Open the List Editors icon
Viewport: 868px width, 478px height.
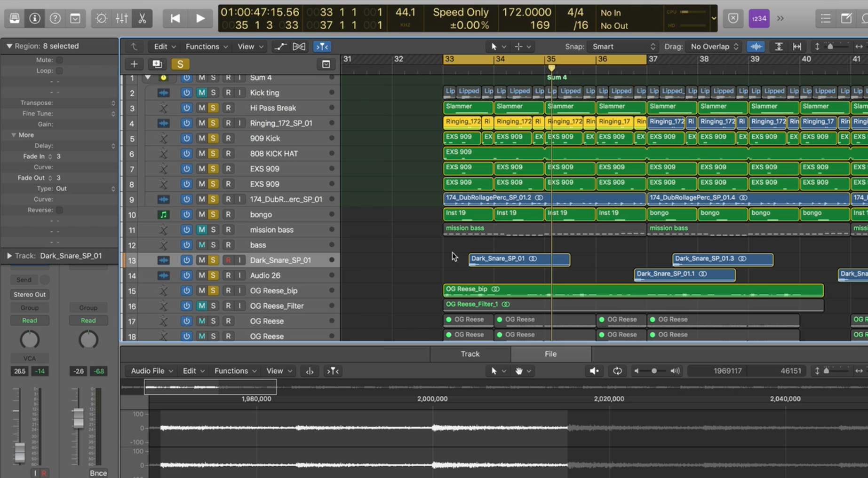click(826, 18)
